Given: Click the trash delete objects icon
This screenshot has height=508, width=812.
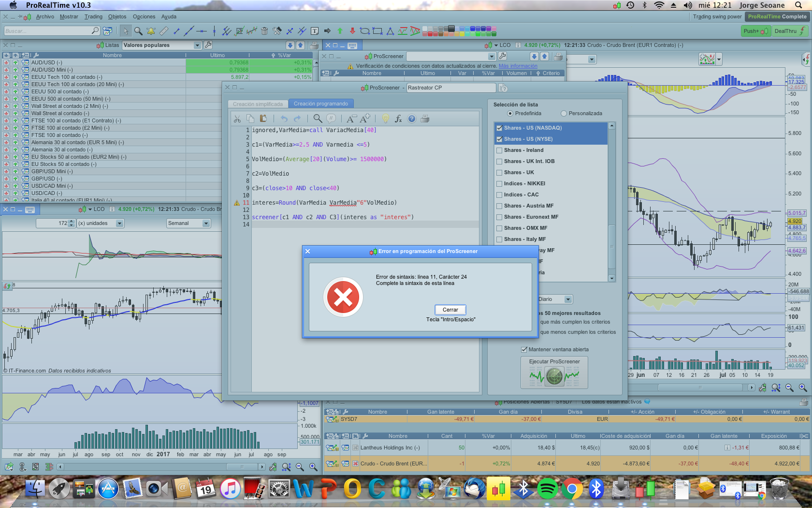Looking at the screenshot, I should point(264,31).
